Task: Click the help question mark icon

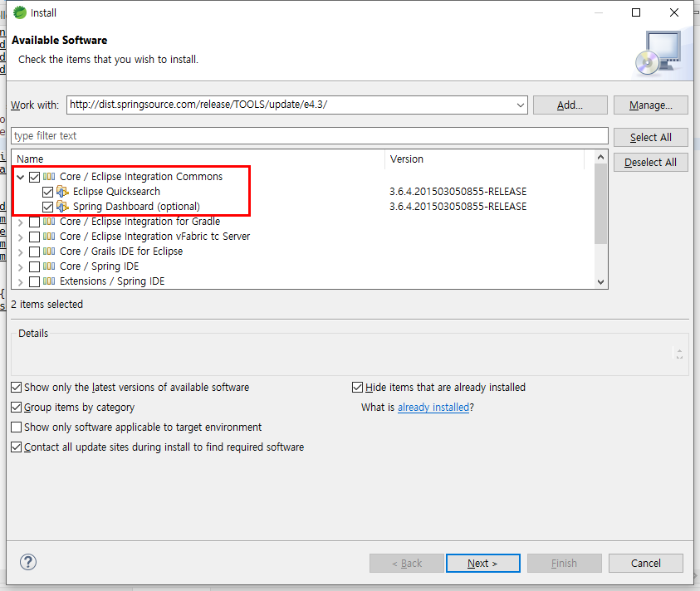Action: pyautogui.click(x=28, y=562)
